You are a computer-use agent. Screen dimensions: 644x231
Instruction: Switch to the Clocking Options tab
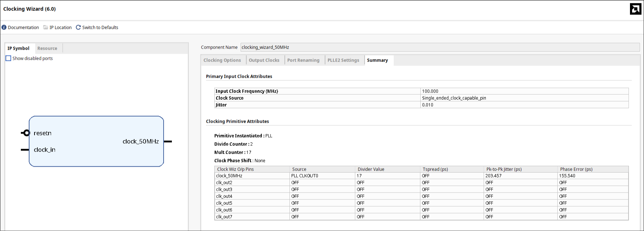tap(222, 60)
